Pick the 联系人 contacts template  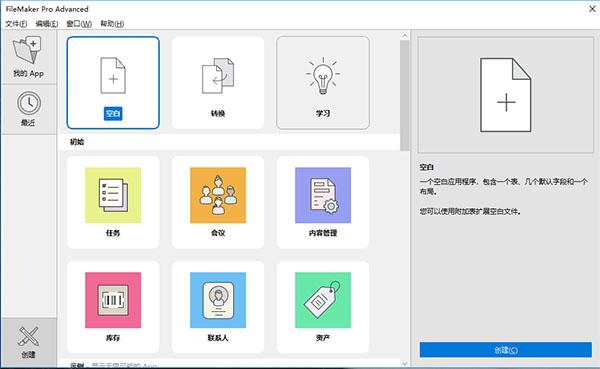[x=218, y=307]
